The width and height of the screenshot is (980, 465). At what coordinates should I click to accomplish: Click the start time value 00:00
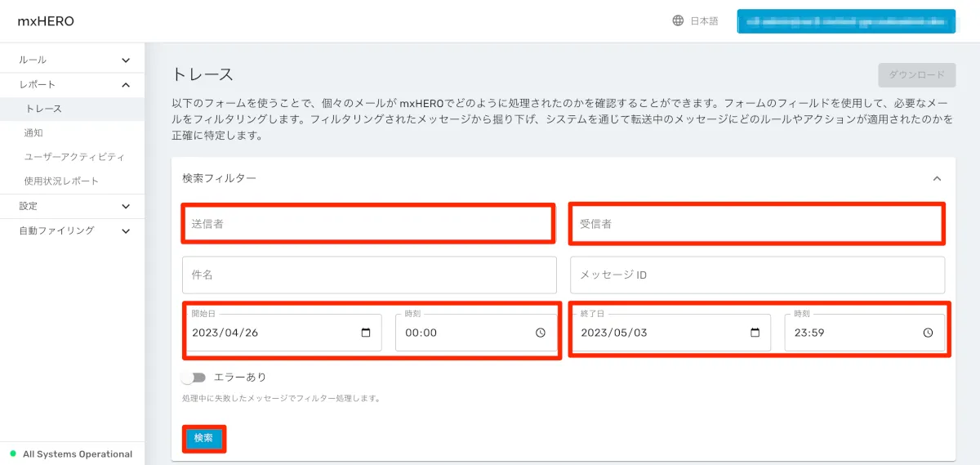coord(421,333)
